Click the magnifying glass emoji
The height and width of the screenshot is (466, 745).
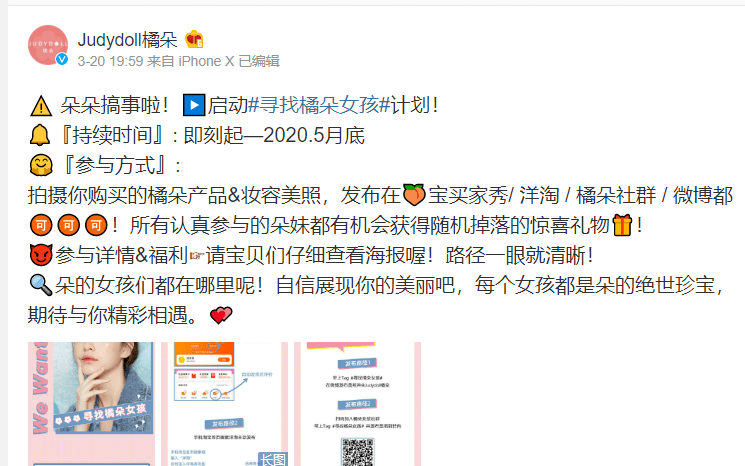pyautogui.click(x=41, y=285)
